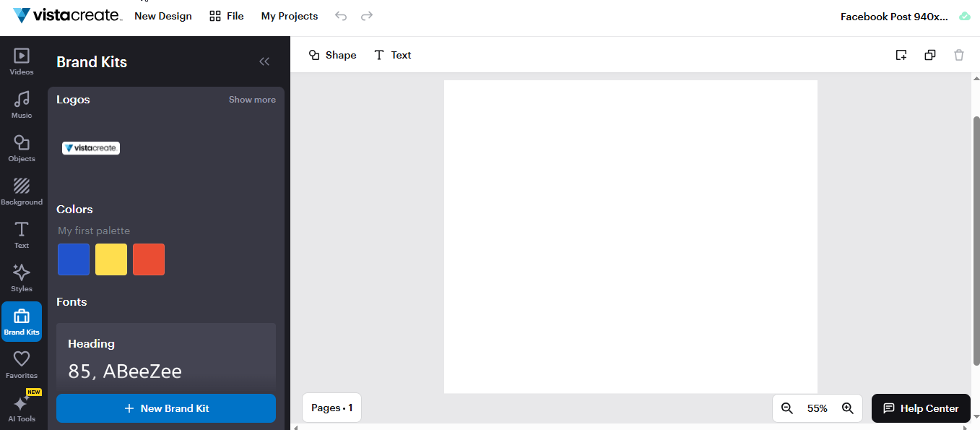Click the duplicate page icon
980x430 pixels.
[x=930, y=55]
